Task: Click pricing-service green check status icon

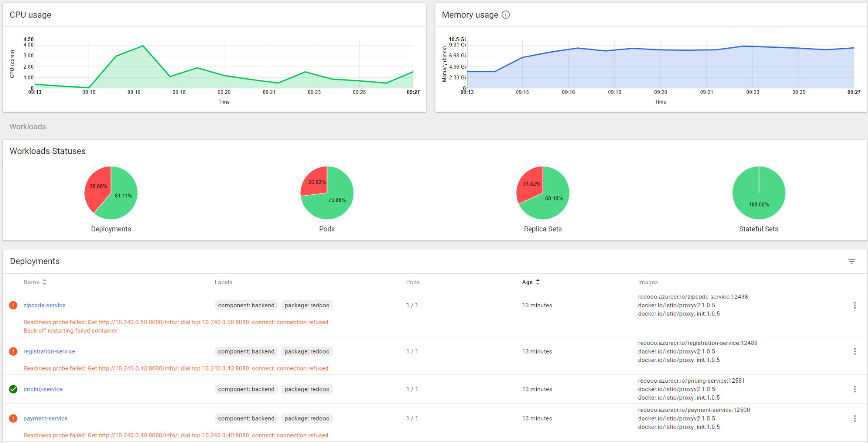Action: (13, 389)
